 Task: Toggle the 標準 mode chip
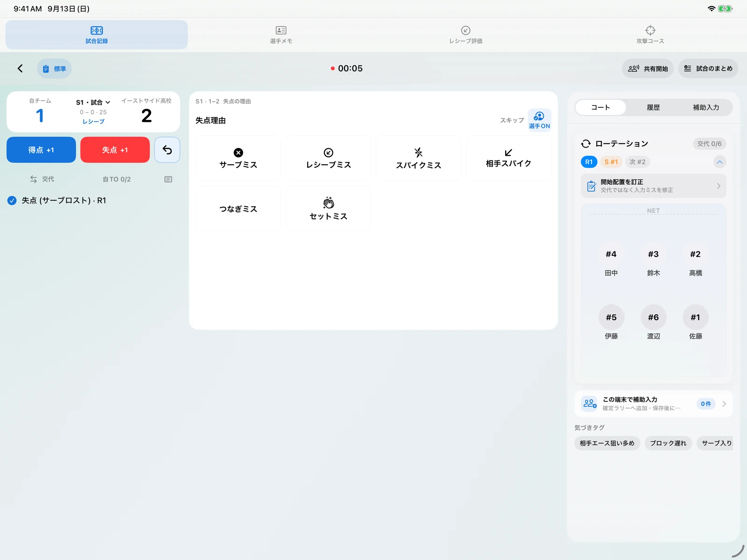(54, 69)
